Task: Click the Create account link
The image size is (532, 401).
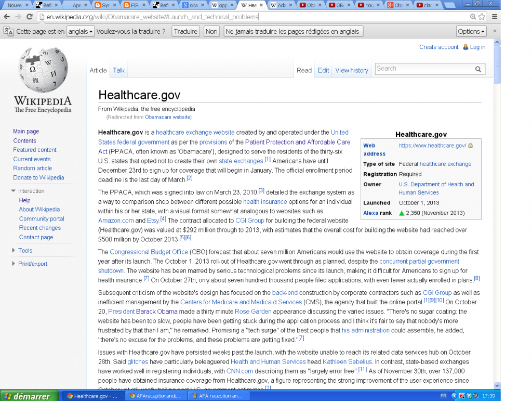Action: point(438,47)
